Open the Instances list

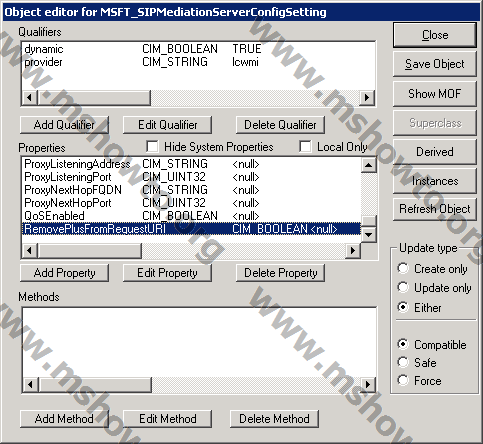(435, 181)
